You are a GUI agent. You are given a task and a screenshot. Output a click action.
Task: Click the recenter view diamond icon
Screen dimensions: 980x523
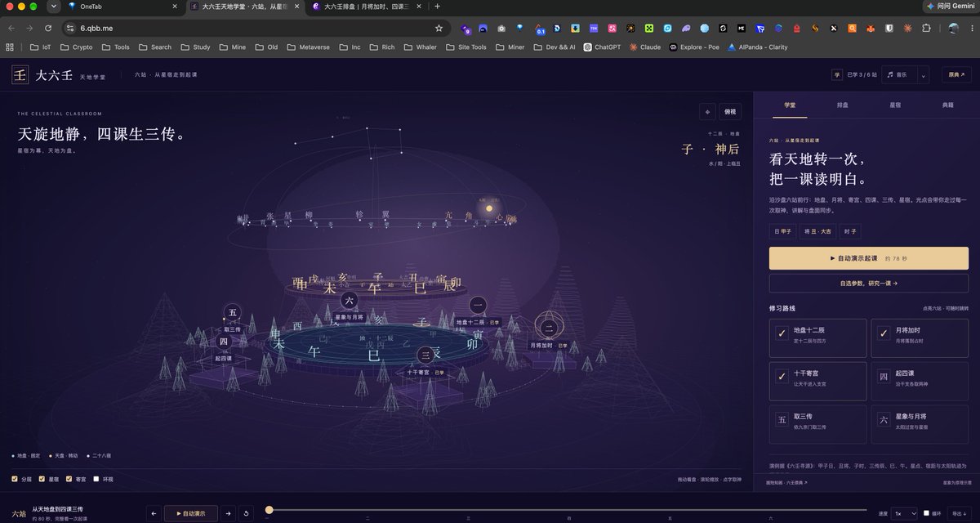pos(706,112)
